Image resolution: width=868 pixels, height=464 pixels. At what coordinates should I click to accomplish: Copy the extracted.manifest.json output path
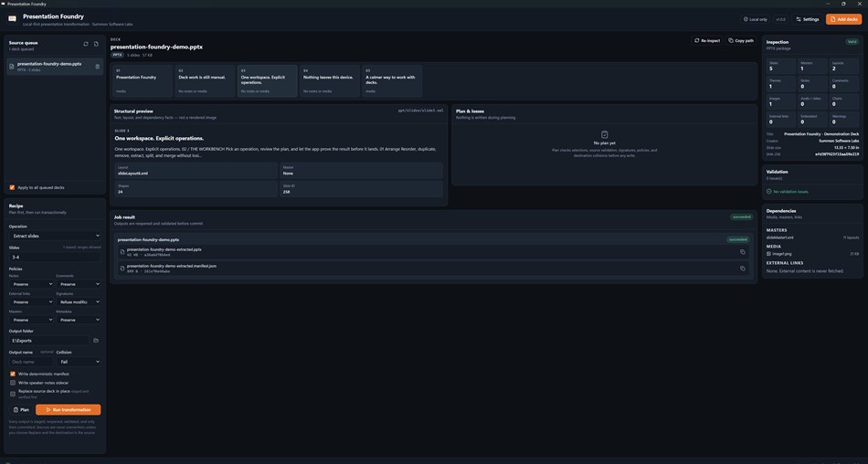pos(742,269)
